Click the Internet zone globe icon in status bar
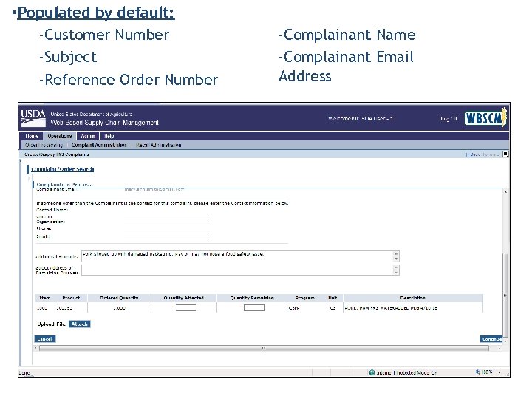The image size is (532, 399). pyautogui.click(x=372, y=372)
